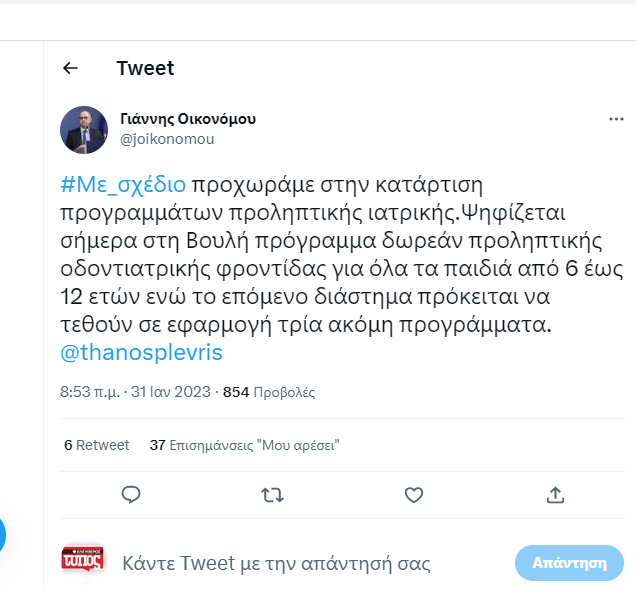Like the tweet with heart icon
The image size is (636, 590).
pos(413,494)
